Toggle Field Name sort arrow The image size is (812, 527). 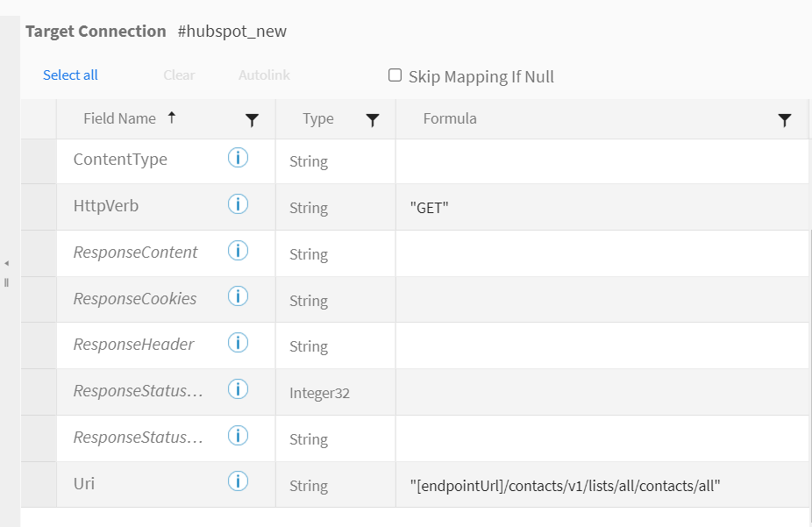pos(172,118)
